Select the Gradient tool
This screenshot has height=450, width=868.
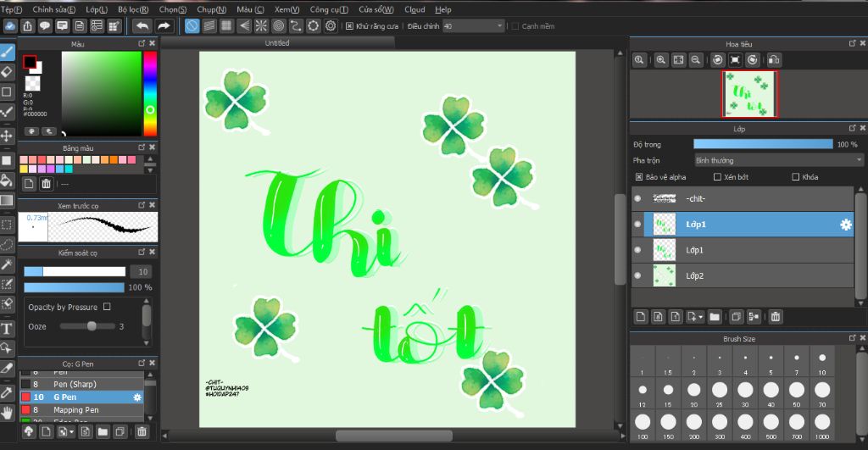7,200
